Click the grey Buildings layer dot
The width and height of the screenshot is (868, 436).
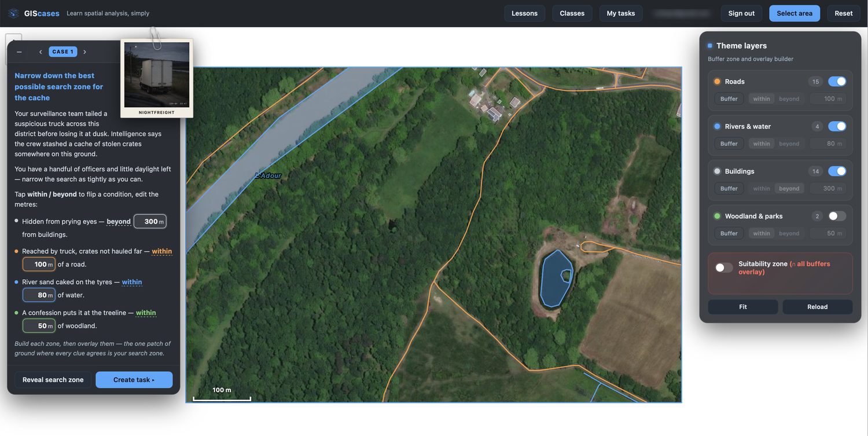(x=718, y=171)
